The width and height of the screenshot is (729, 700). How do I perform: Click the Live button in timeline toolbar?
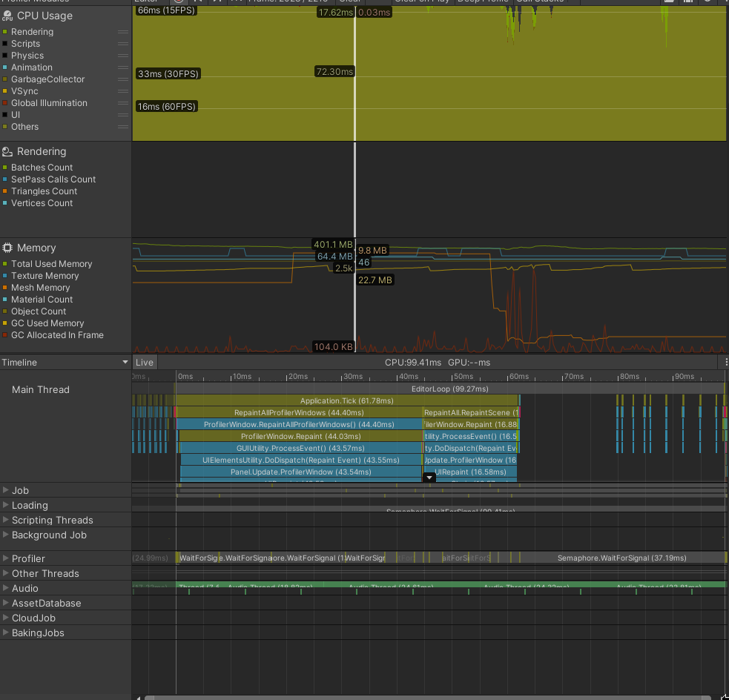[x=145, y=363]
